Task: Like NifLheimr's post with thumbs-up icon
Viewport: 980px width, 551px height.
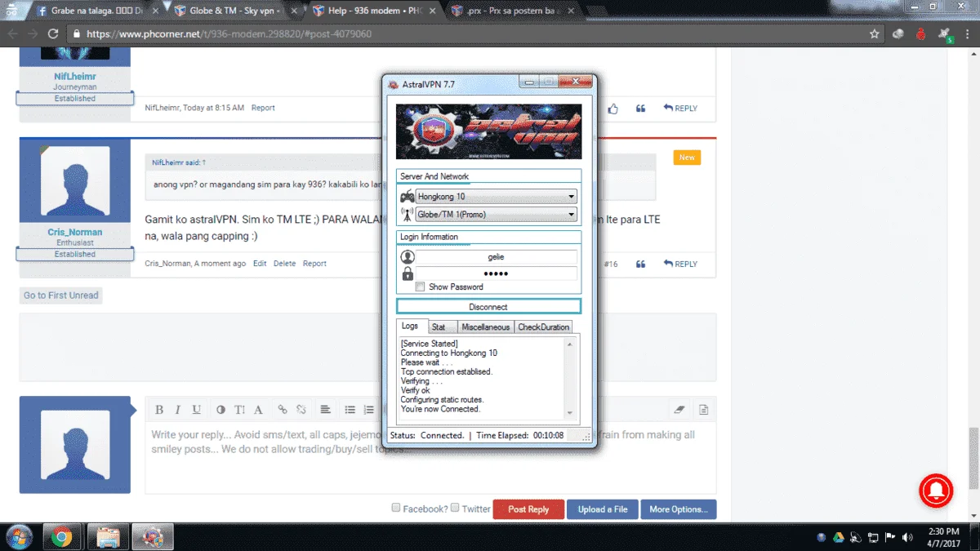Action: [x=613, y=109]
